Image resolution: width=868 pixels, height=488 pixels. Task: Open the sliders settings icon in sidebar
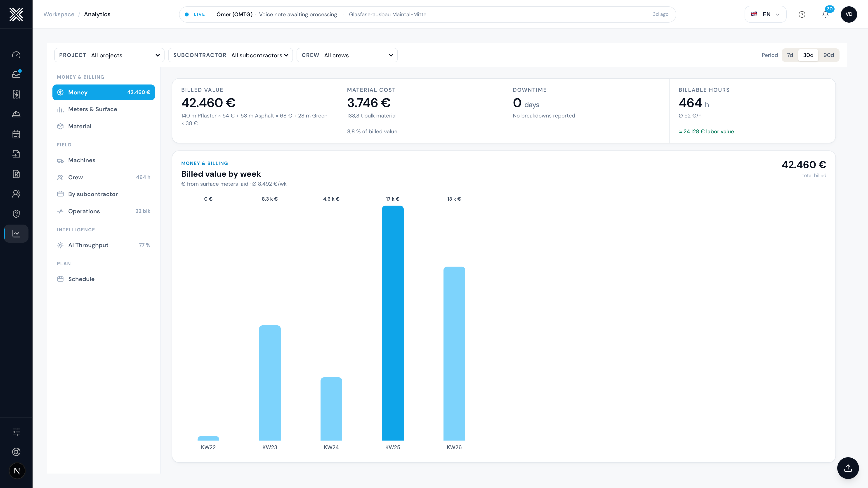click(x=16, y=432)
